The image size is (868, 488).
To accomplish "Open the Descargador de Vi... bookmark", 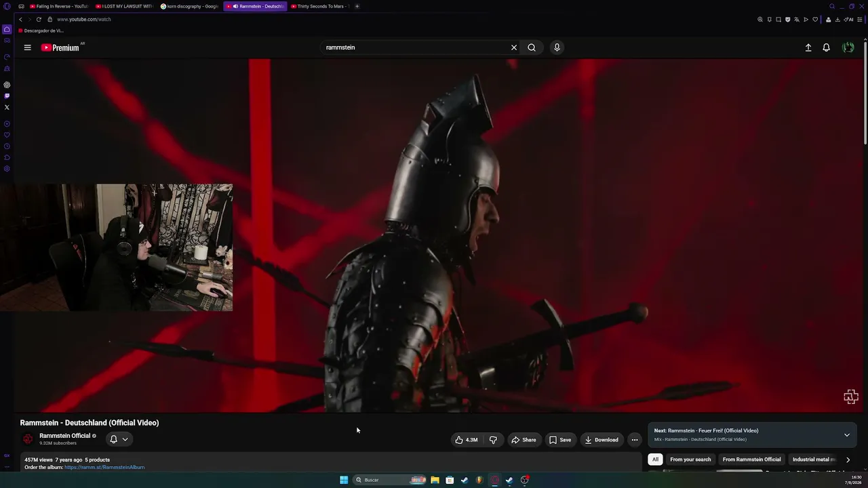I will pos(41,30).
